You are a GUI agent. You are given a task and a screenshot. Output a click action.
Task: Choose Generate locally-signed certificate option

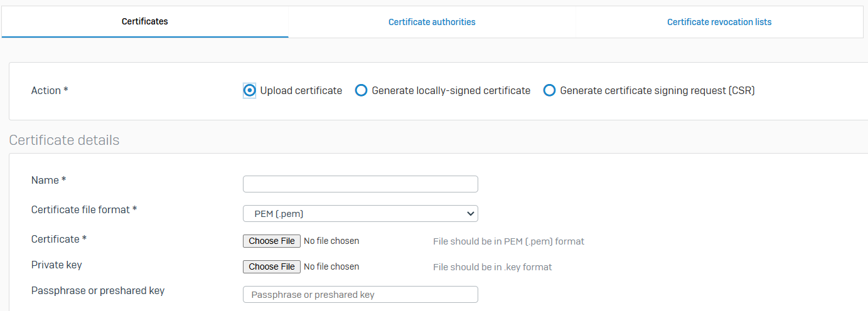[x=361, y=90]
